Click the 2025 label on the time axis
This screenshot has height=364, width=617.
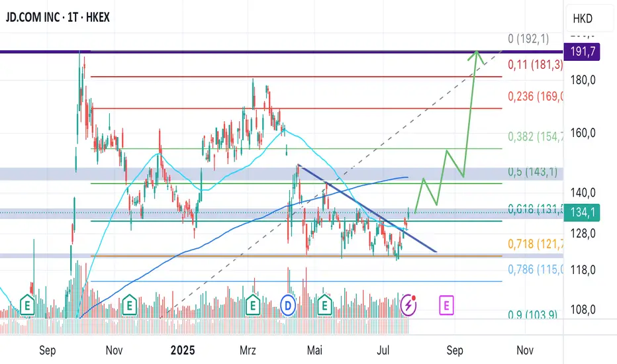click(x=182, y=349)
